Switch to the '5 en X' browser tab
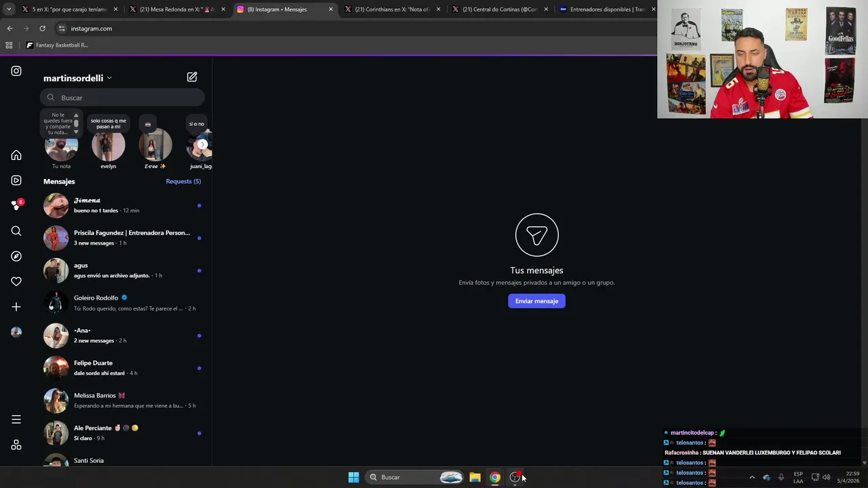The width and height of the screenshot is (868, 488). [x=70, y=9]
